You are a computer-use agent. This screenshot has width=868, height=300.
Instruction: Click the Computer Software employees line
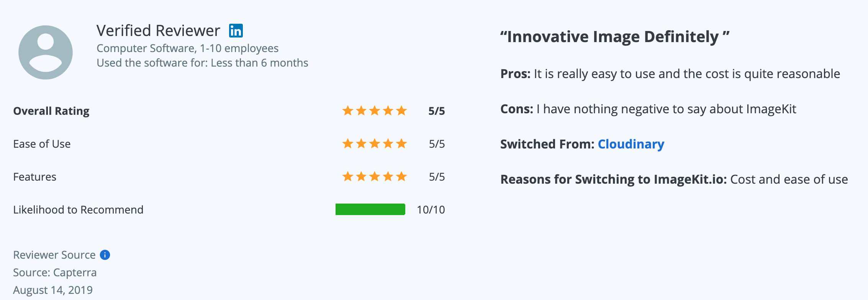[187, 48]
